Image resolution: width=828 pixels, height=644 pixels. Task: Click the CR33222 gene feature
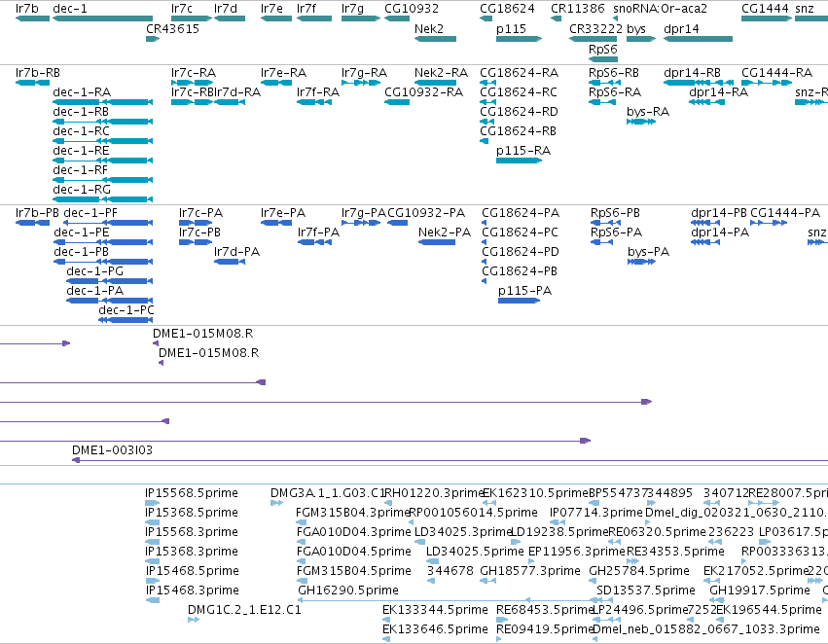click(x=593, y=39)
